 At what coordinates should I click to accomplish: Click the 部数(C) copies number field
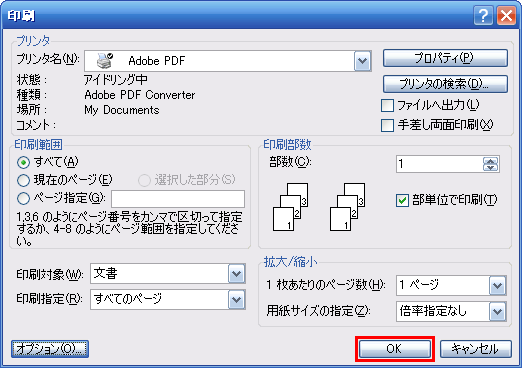coord(439,164)
